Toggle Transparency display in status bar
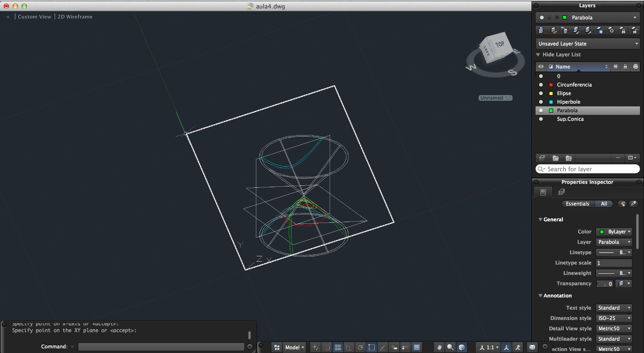 (417, 347)
